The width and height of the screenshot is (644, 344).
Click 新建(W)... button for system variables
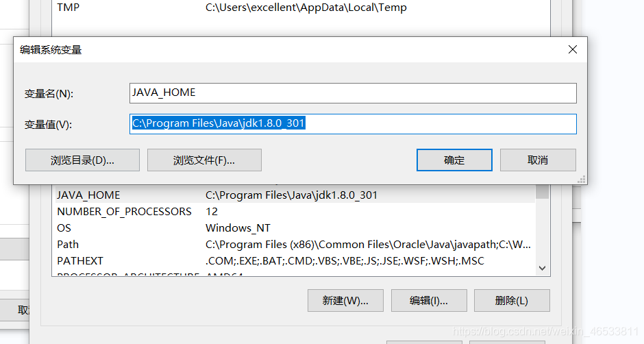(345, 300)
